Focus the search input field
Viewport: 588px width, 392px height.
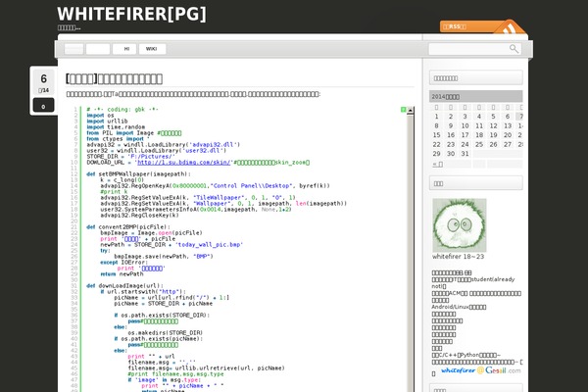tap(468, 49)
